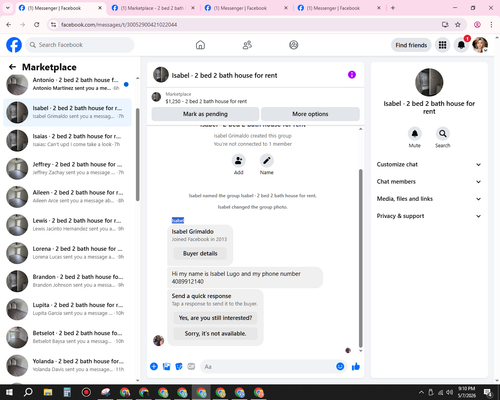Open the profile/groups circle icon in navigation
Image resolution: width=500 pixels, height=400 pixels.
click(x=294, y=45)
